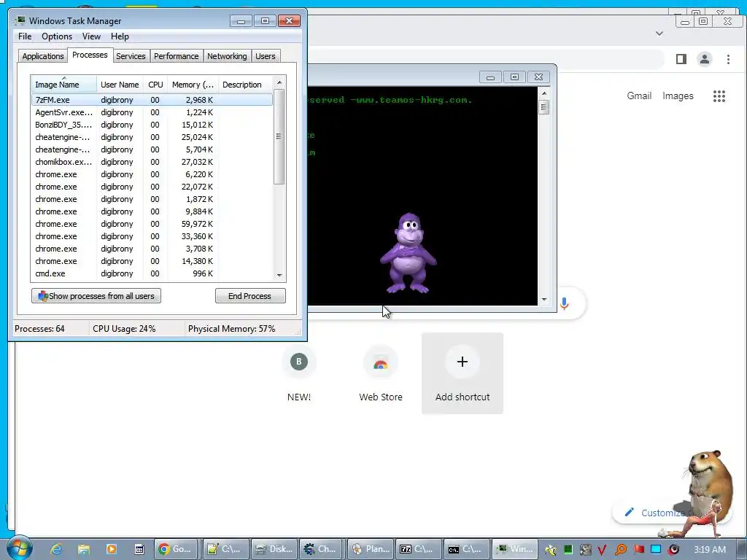
Task: Click the Add shortcut tile
Action: (462, 373)
